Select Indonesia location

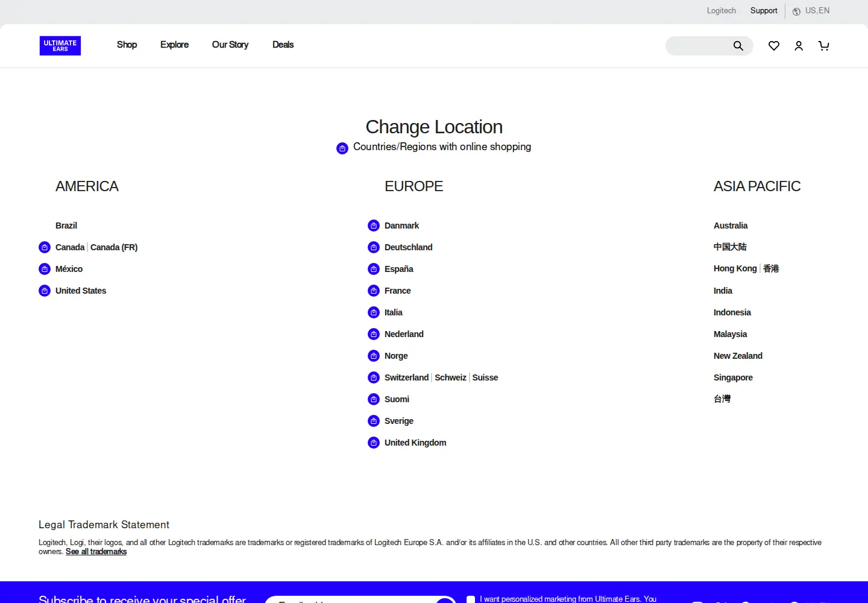coord(732,312)
